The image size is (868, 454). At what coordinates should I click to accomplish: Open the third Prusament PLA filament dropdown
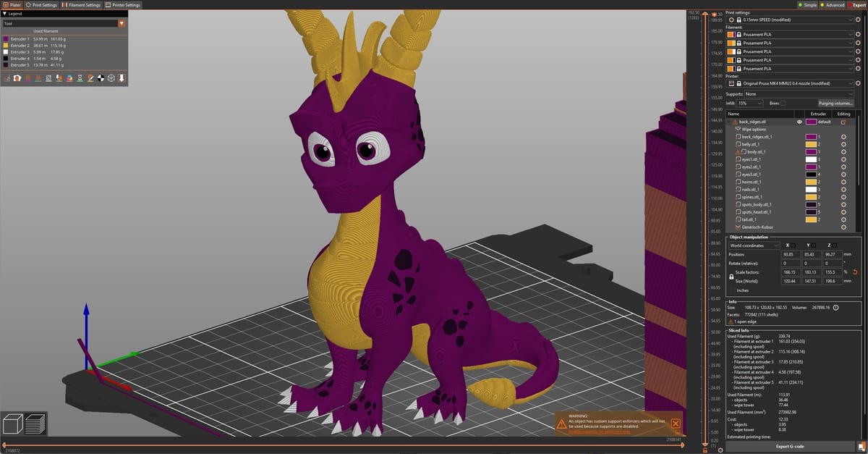(790, 51)
